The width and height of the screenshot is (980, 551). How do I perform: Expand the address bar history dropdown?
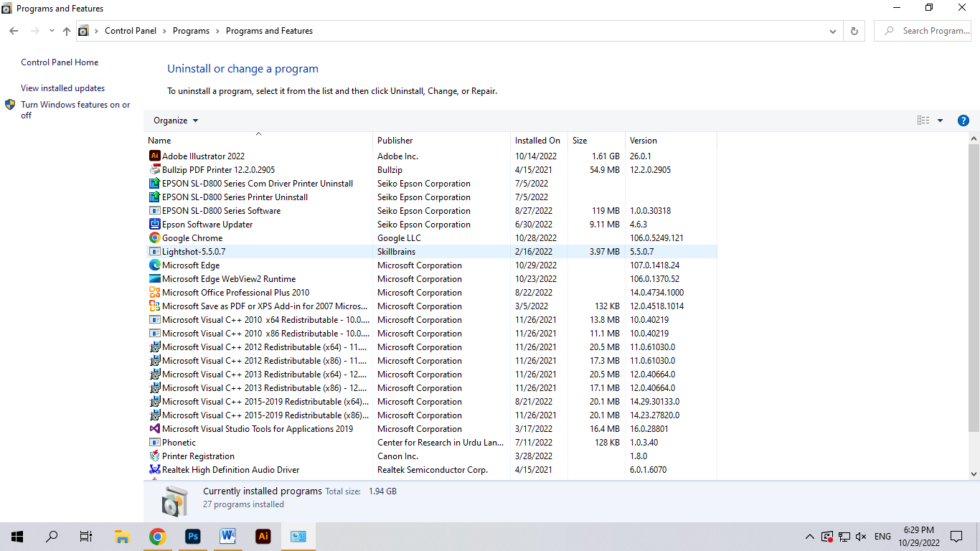point(832,31)
